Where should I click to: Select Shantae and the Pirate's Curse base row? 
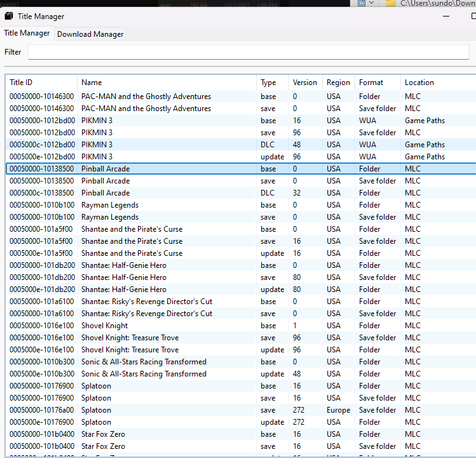point(241,229)
